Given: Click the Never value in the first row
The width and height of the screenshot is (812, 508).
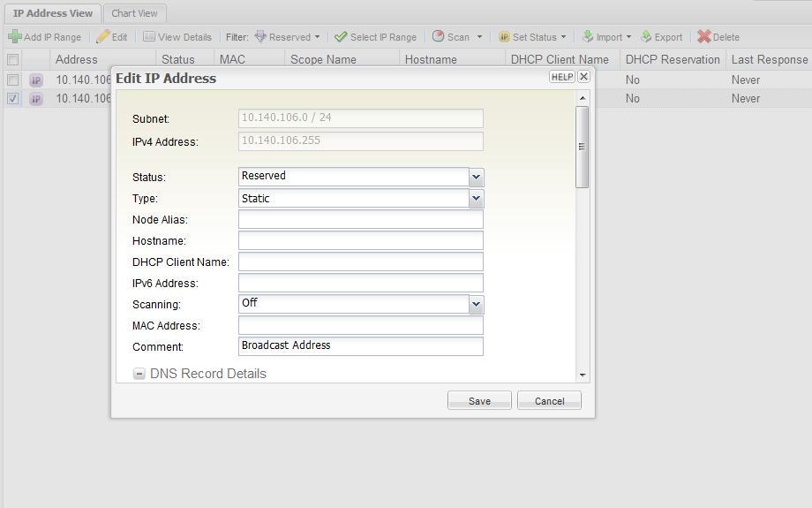Looking at the screenshot, I should (745, 80).
